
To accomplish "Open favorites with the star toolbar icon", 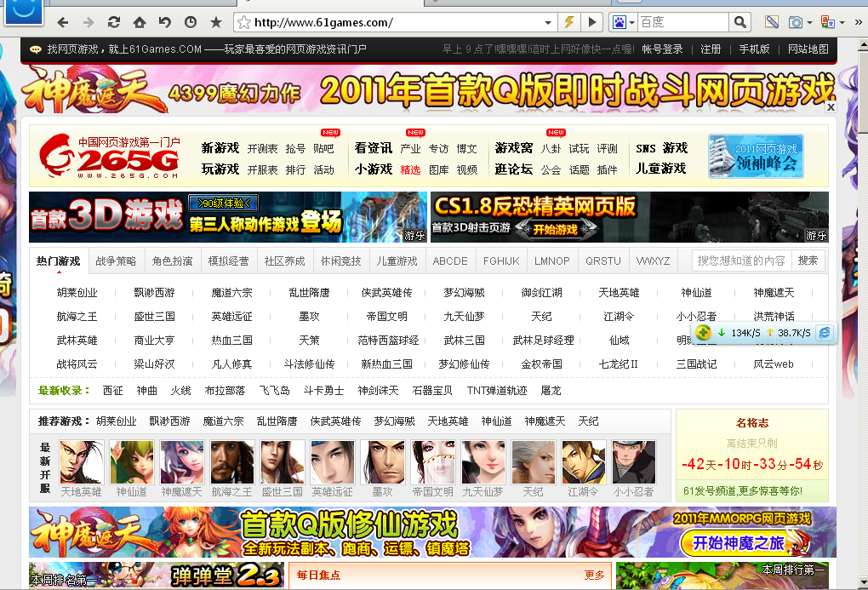I will point(216,22).
